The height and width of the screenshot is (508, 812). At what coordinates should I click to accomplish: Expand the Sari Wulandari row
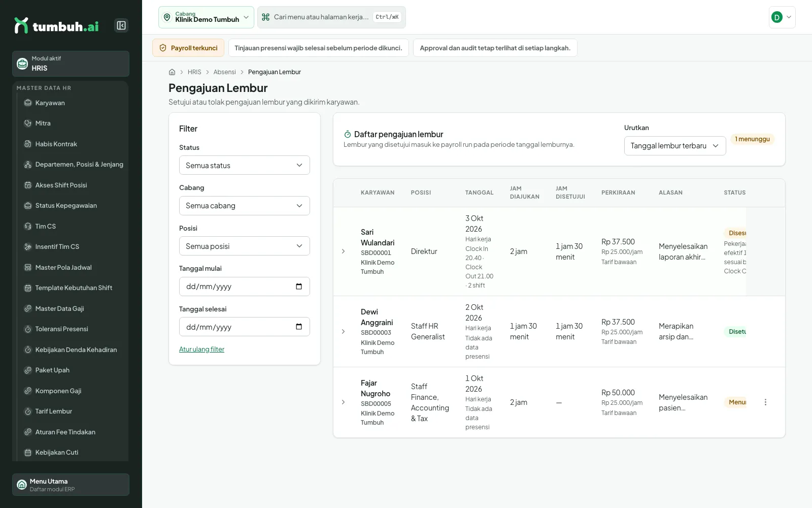click(x=343, y=251)
